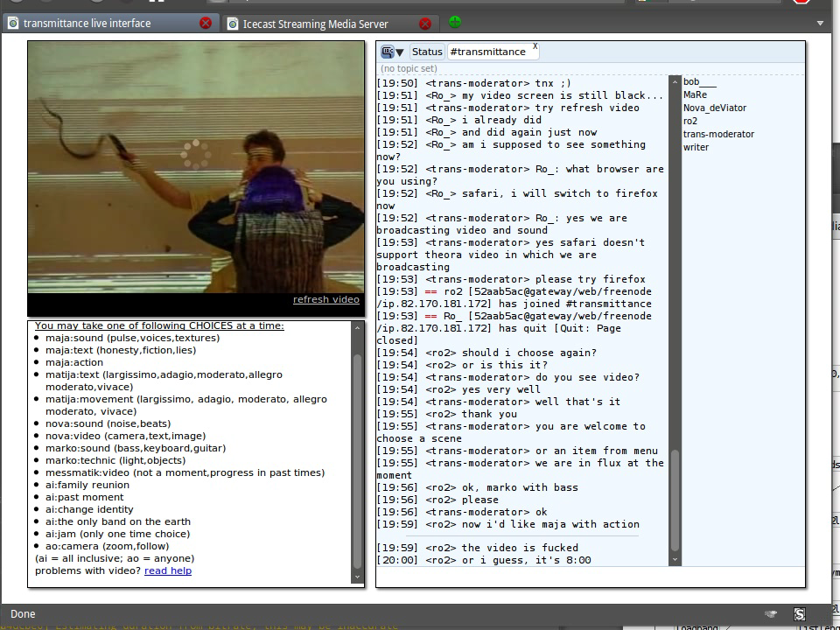Click into the chat message input field

(591, 577)
